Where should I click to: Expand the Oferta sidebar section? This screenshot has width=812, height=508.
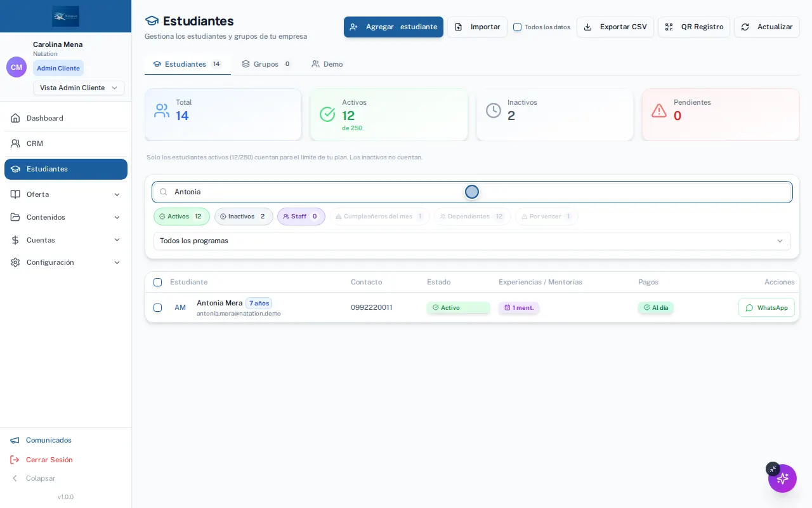66,194
